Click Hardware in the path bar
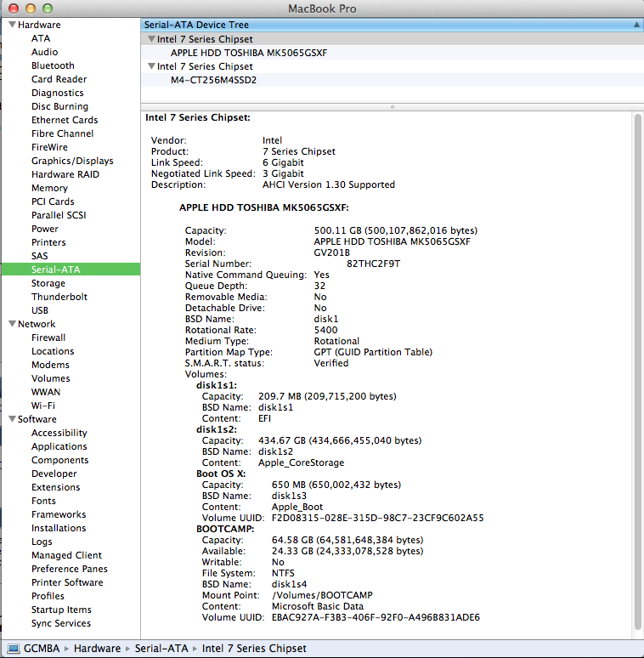The height and width of the screenshot is (658, 644). (x=97, y=649)
